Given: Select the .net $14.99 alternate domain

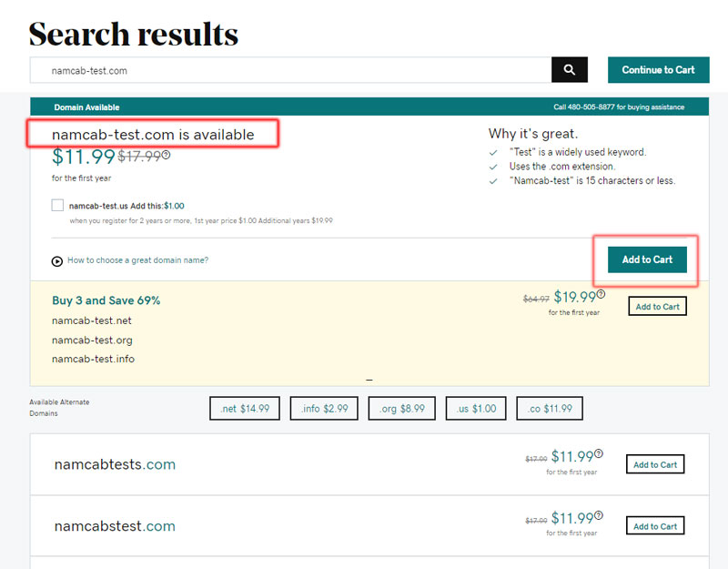Looking at the screenshot, I should coord(244,409).
